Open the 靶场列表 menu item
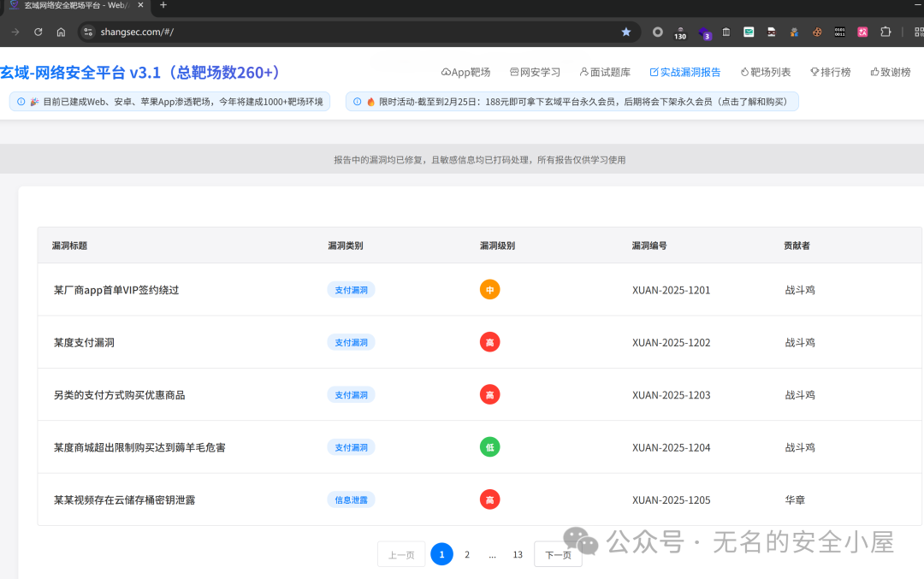Viewport: 924px width, 579px height. tap(766, 72)
